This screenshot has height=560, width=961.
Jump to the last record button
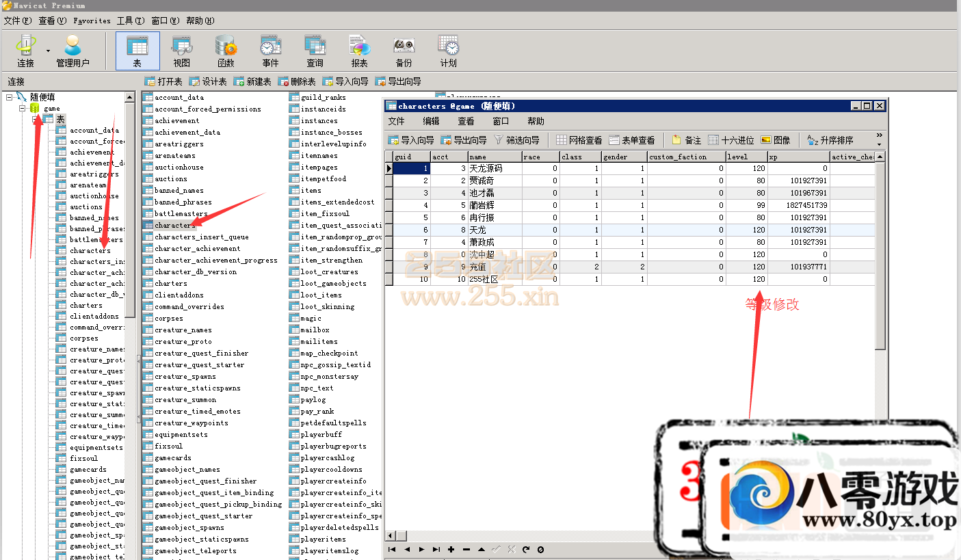coord(436,549)
